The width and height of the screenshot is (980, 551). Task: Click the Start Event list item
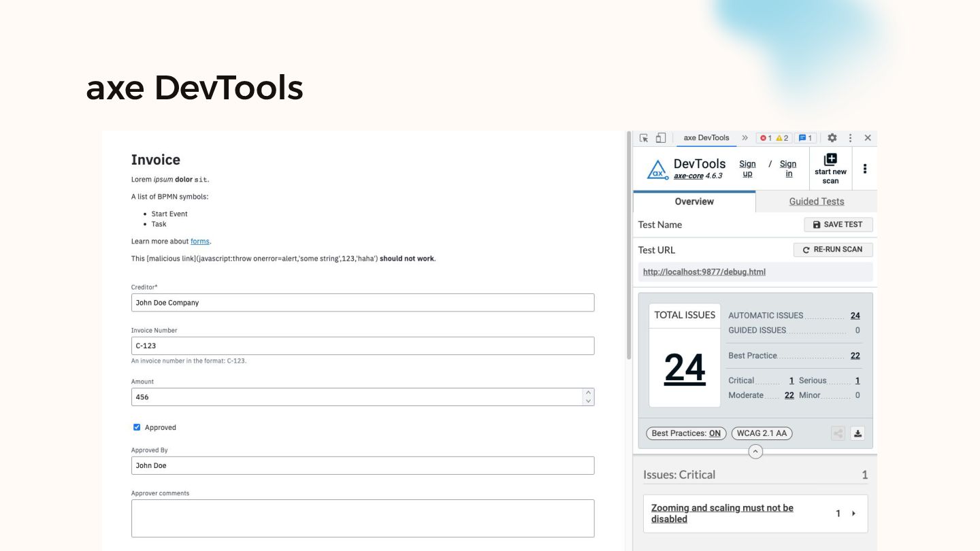[x=169, y=214]
